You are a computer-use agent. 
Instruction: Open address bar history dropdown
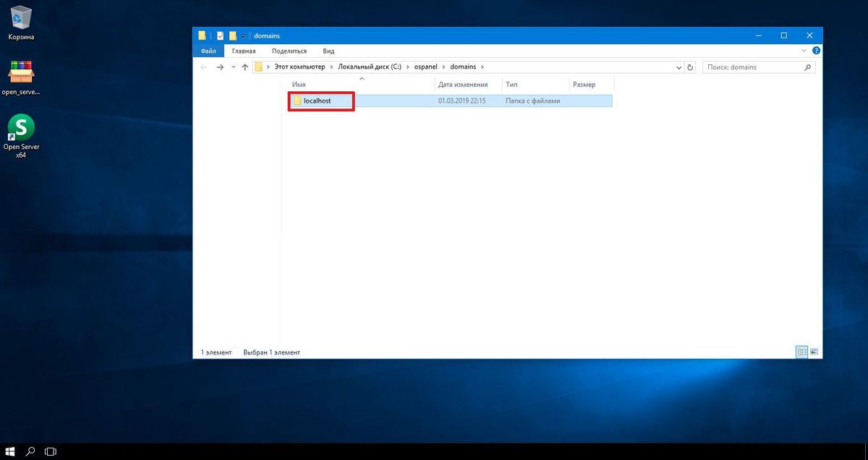(x=678, y=67)
